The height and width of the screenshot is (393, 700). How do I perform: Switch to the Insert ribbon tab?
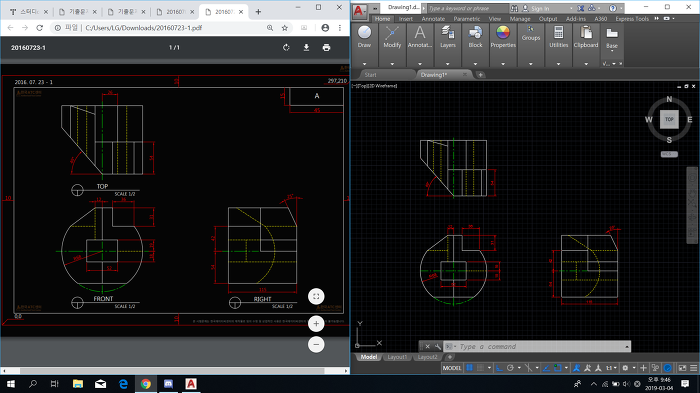[x=406, y=19]
